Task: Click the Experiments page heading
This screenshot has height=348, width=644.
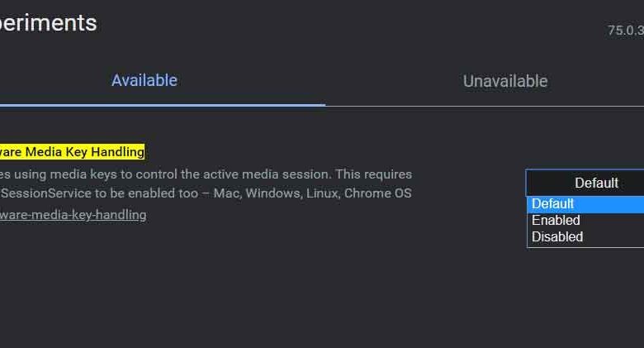Action: point(48,23)
